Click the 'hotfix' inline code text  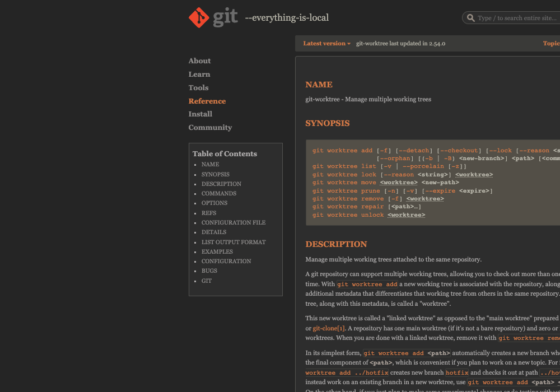coord(457,372)
